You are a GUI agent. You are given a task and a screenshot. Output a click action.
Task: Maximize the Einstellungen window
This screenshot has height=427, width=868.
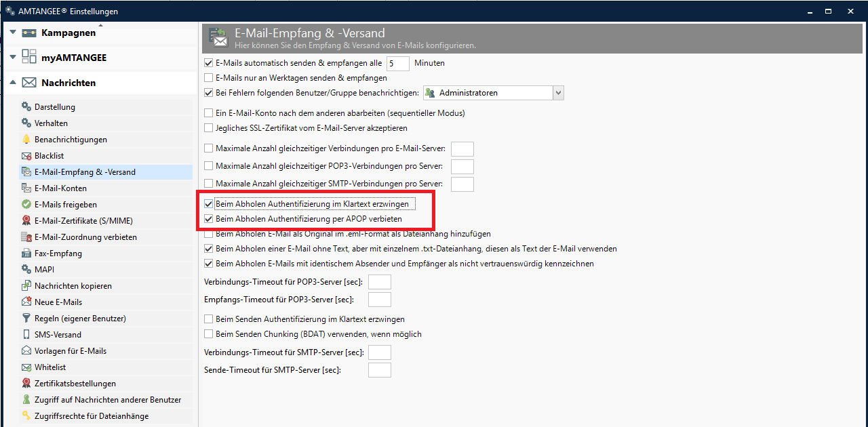coord(829,11)
